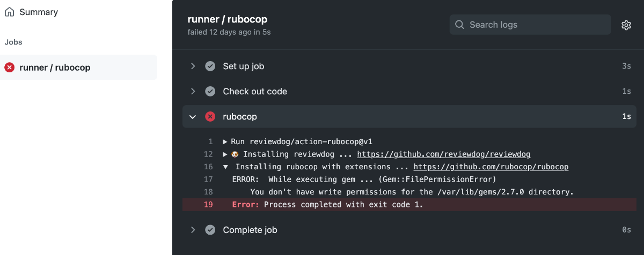Select the runner / rubocop job
644x255 pixels.
(78, 67)
